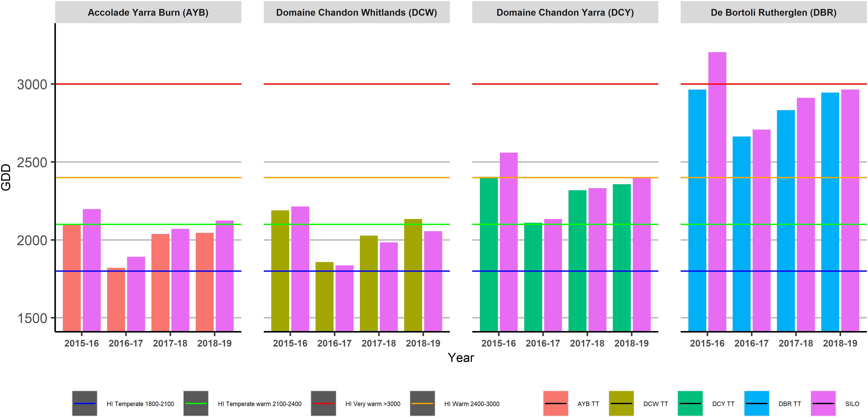The width and height of the screenshot is (868, 418).
Task: Click the 2017-18 label in AYB panel
Action: click(170, 343)
